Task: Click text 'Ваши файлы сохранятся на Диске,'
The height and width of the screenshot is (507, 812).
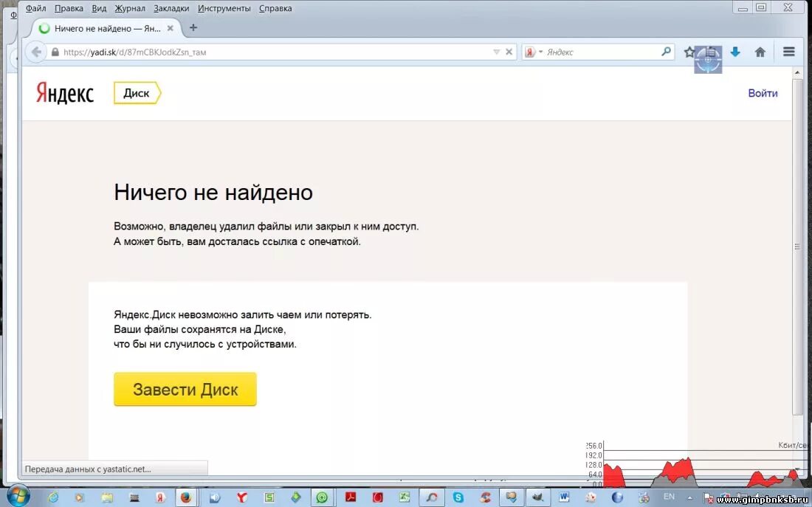Action: coord(199,329)
